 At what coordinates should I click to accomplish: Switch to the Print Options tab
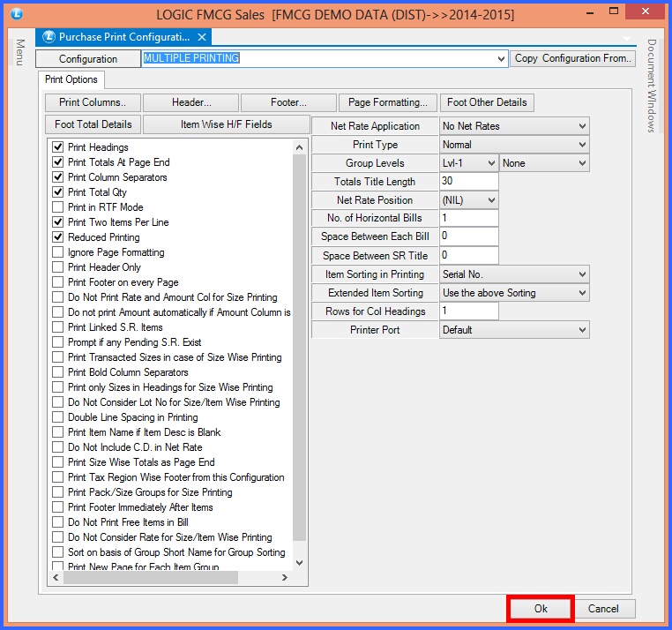71,79
